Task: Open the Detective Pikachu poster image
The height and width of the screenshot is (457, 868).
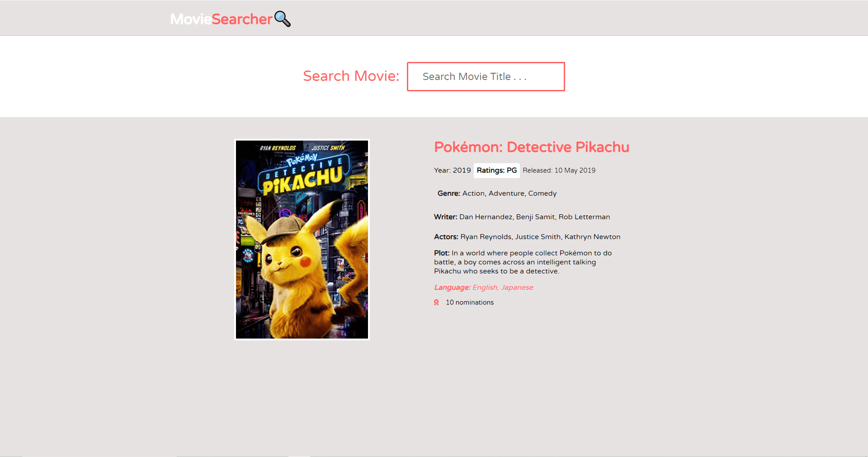Action: 302,240
